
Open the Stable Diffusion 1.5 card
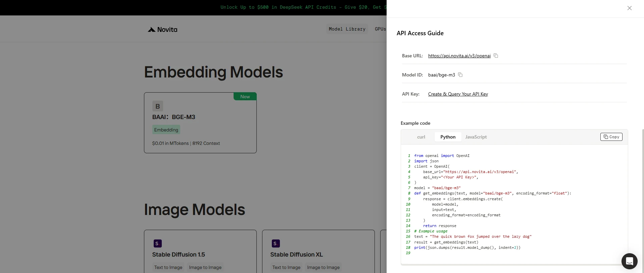click(x=200, y=251)
